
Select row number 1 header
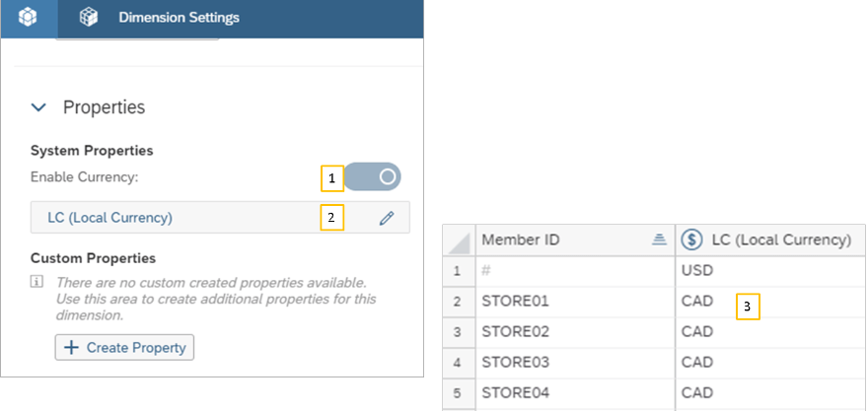pos(457,269)
